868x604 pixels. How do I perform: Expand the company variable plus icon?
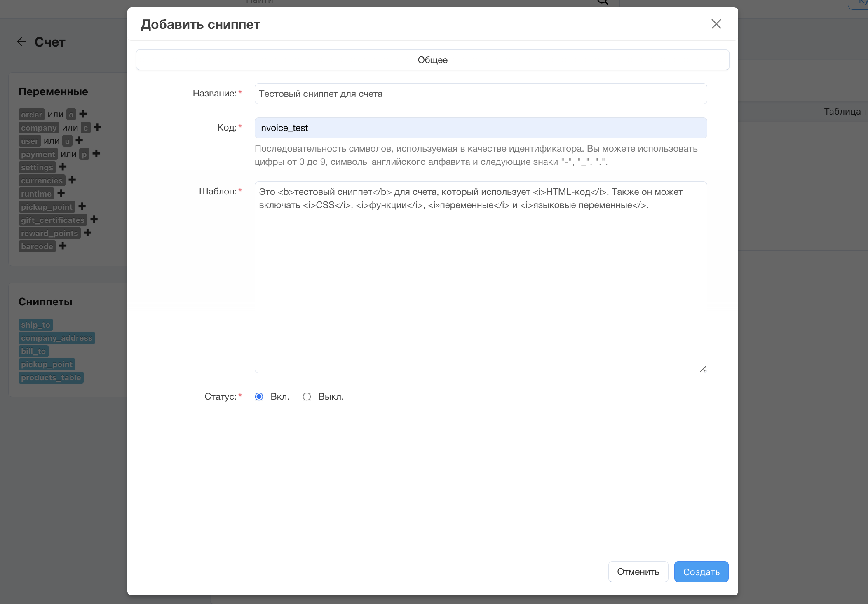97,127
